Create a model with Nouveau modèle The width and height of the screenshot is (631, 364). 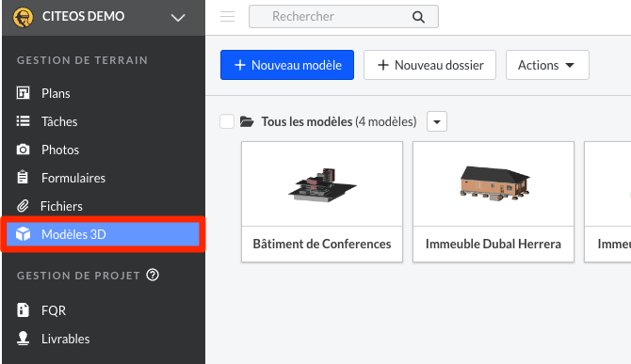(287, 65)
